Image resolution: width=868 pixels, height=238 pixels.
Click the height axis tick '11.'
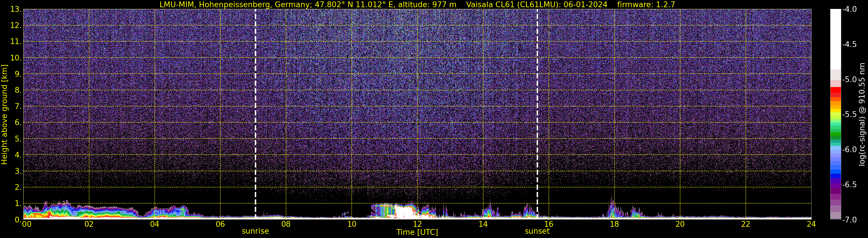(16, 42)
